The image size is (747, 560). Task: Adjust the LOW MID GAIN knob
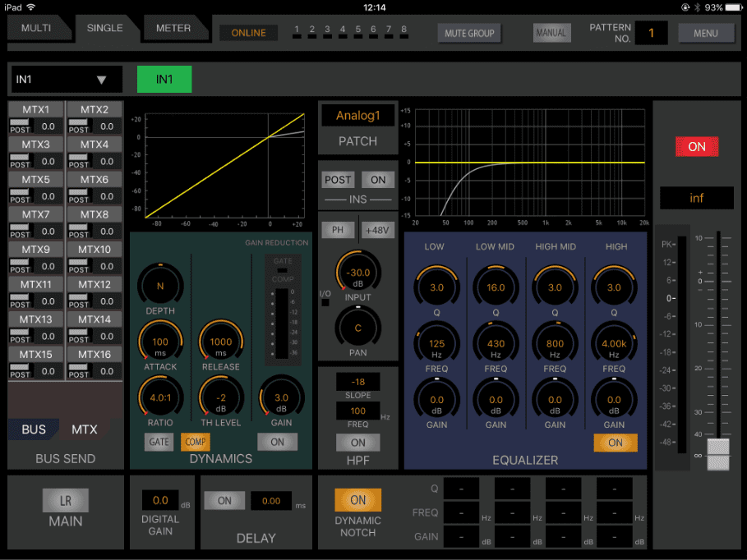click(496, 400)
